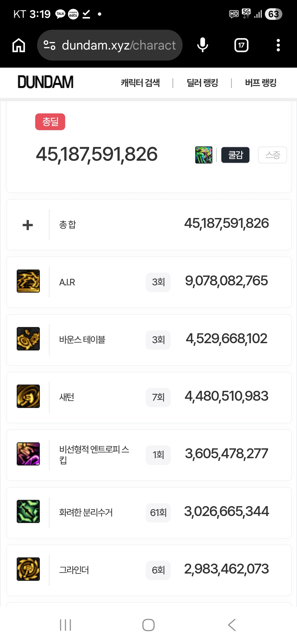This screenshot has height=644, width=297.
Task: Tap the A.I.R skill icon
Action: pyautogui.click(x=28, y=281)
